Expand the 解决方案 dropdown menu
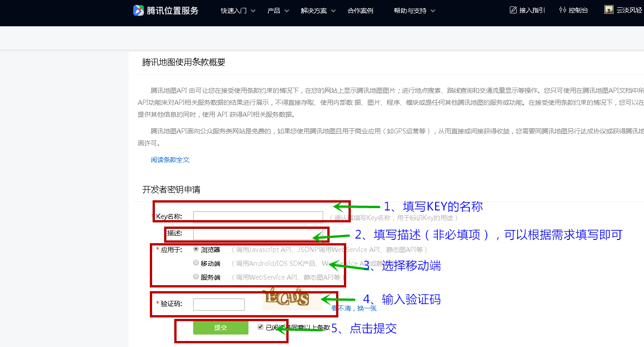 [x=319, y=11]
